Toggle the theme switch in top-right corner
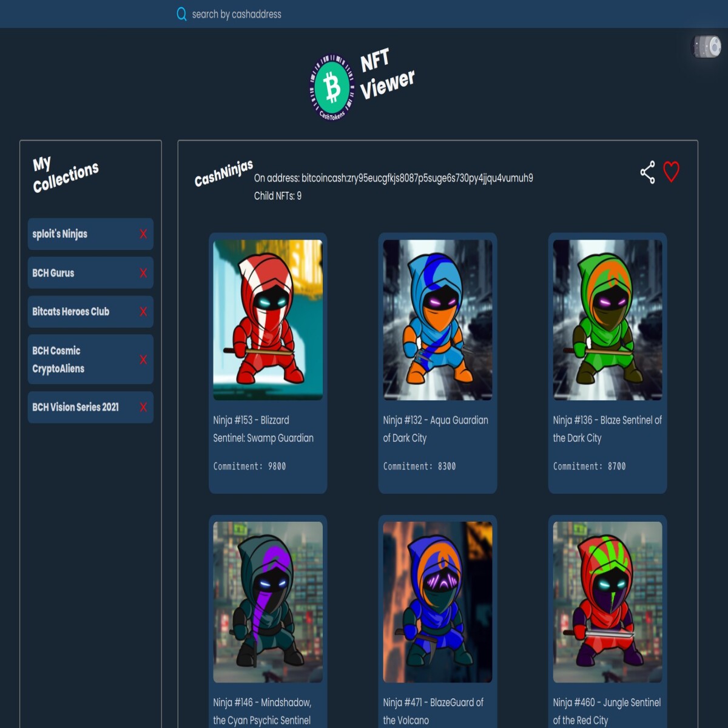This screenshot has height=728, width=728. [x=707, y=47]
